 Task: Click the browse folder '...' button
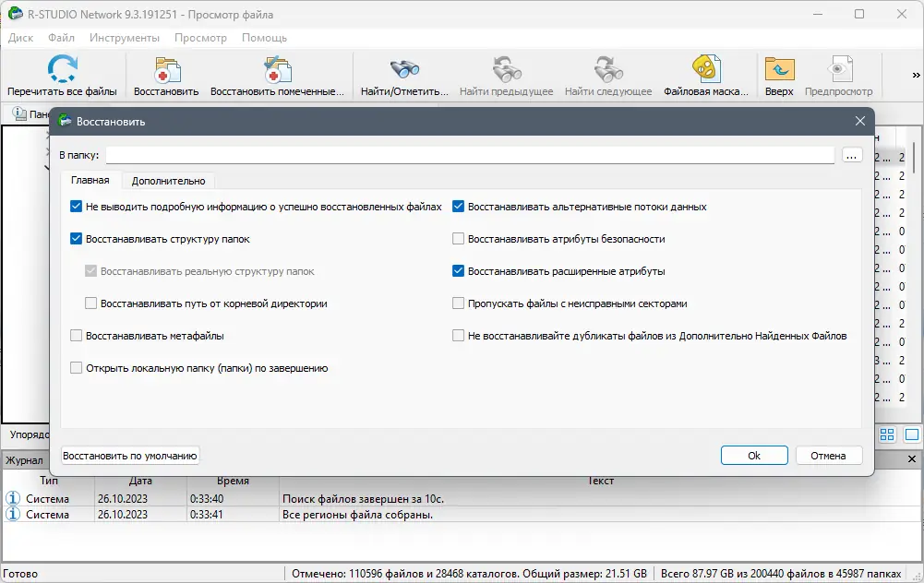[x=852, y=156]
